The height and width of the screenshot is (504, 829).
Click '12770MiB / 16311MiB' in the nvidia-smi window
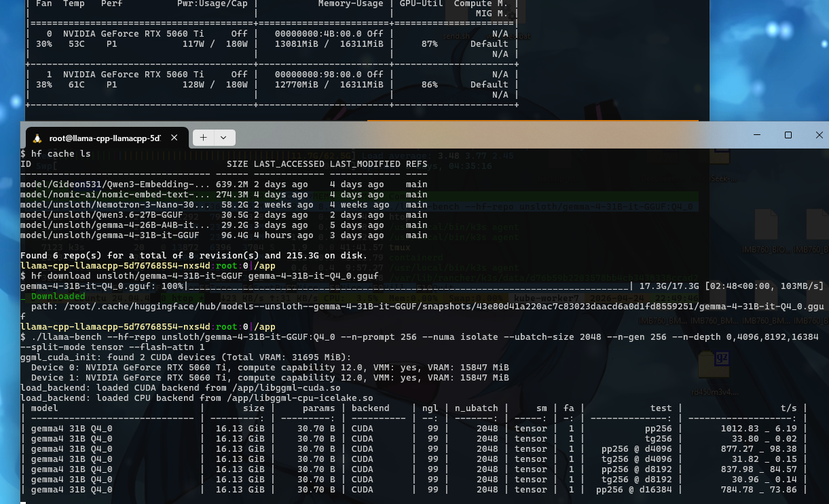(329, 85)
